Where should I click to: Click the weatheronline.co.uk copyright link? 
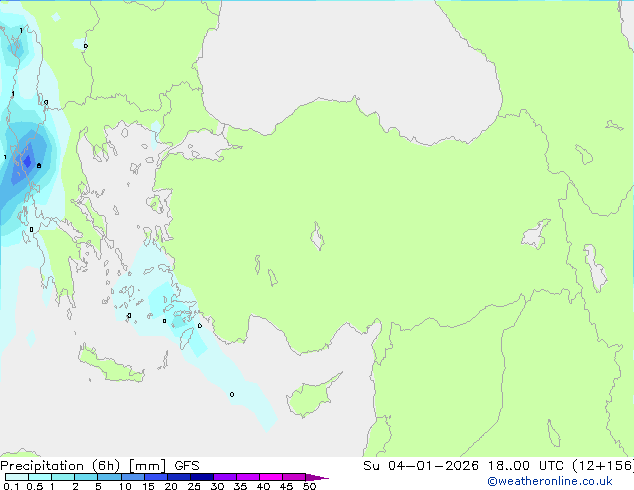[550, 481]
